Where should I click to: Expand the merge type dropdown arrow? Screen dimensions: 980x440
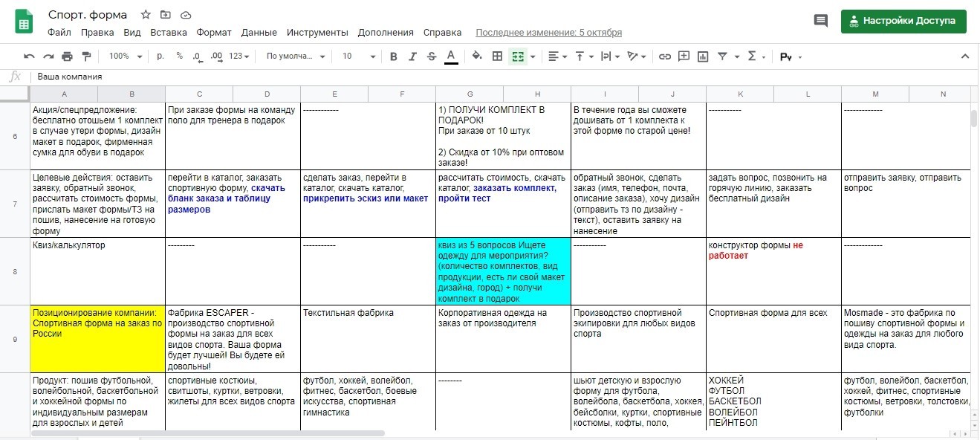(x=533, y=56)
